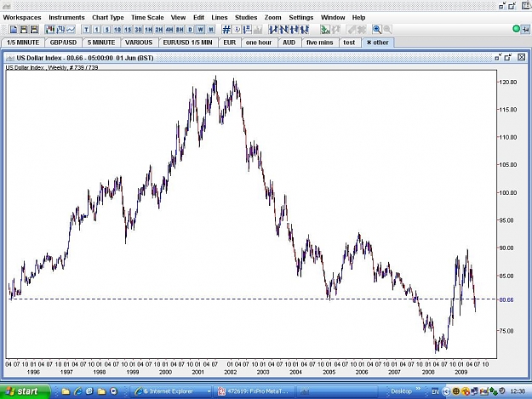Open the Studies menu
The width and height of the screenshot is (532, 399).
click(246, 18)
